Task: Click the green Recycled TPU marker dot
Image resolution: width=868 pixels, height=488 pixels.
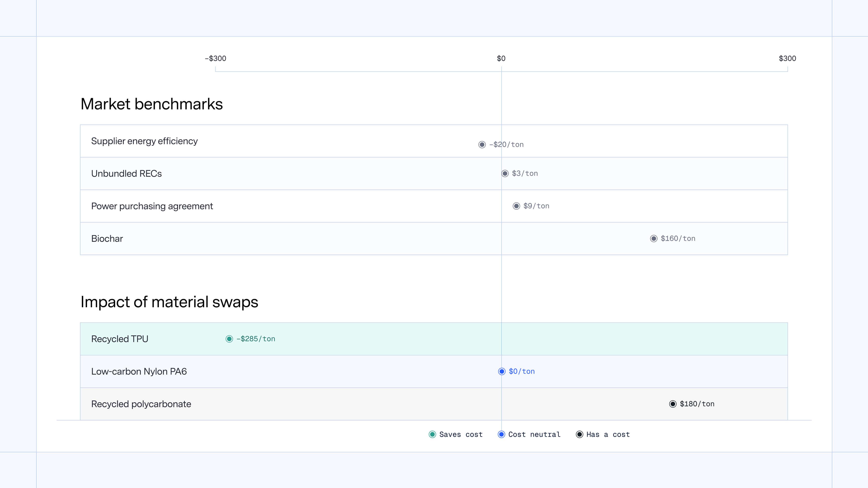Action: coord(229,339)
